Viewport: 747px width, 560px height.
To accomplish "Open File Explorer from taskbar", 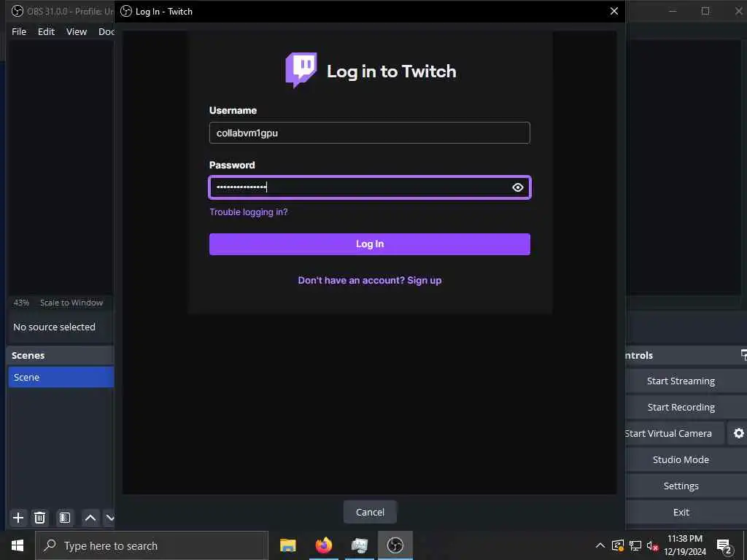I will (287, 545).
